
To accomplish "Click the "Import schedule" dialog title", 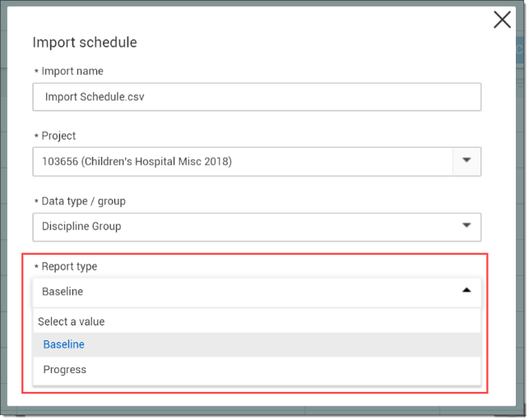I will (x=84, y=42).
